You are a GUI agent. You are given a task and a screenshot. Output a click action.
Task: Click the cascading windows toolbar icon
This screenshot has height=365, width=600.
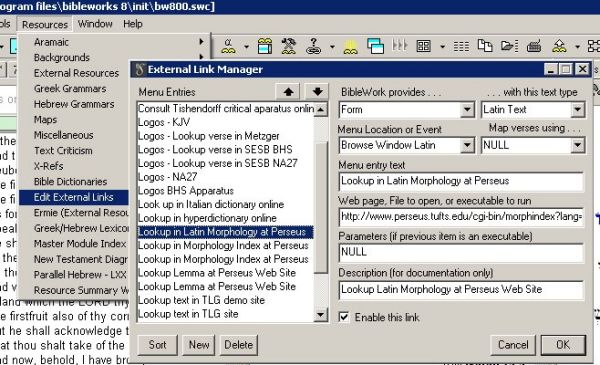tap(375, 46)
